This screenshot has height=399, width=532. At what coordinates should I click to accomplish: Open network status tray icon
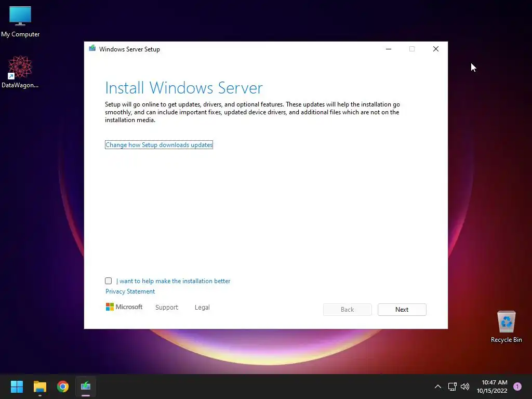point(453,387)
